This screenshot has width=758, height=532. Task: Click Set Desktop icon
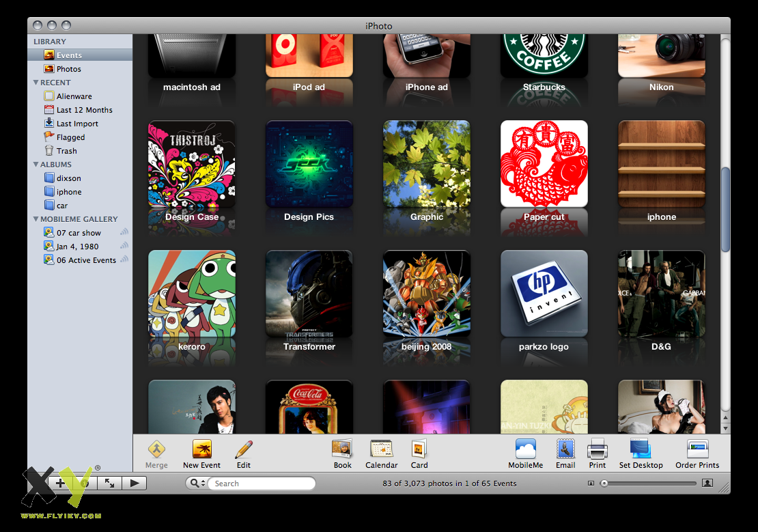point(641,449)
